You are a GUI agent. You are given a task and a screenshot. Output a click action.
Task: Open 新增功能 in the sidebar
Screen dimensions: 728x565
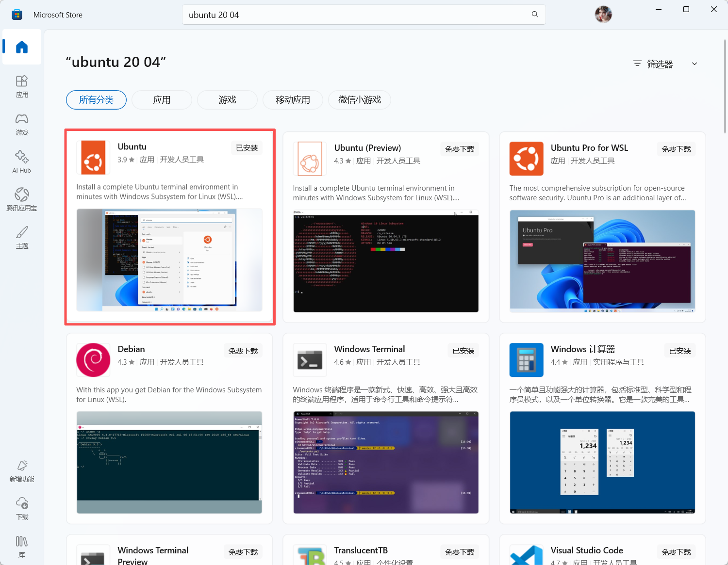tap(22, 471)
